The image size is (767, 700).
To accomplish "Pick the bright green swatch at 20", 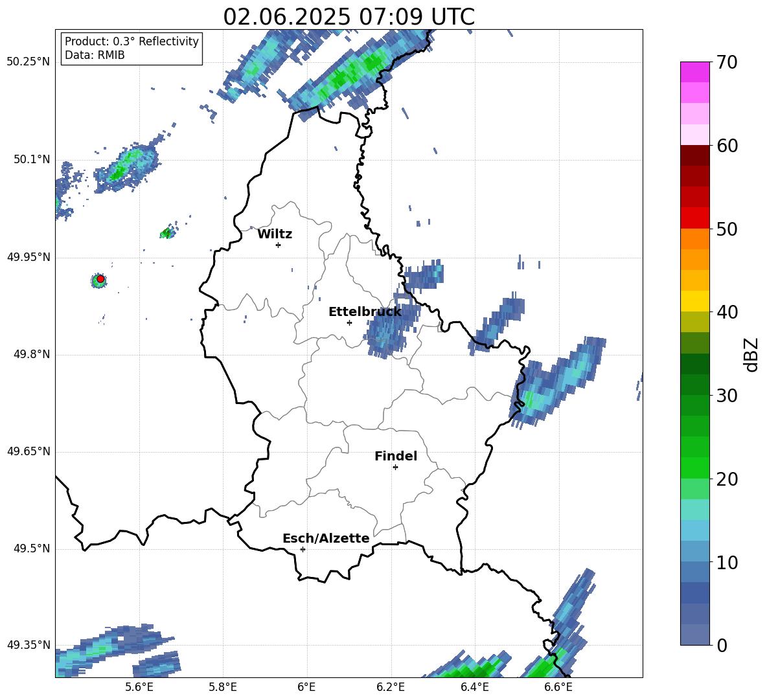I will (694, 468).
